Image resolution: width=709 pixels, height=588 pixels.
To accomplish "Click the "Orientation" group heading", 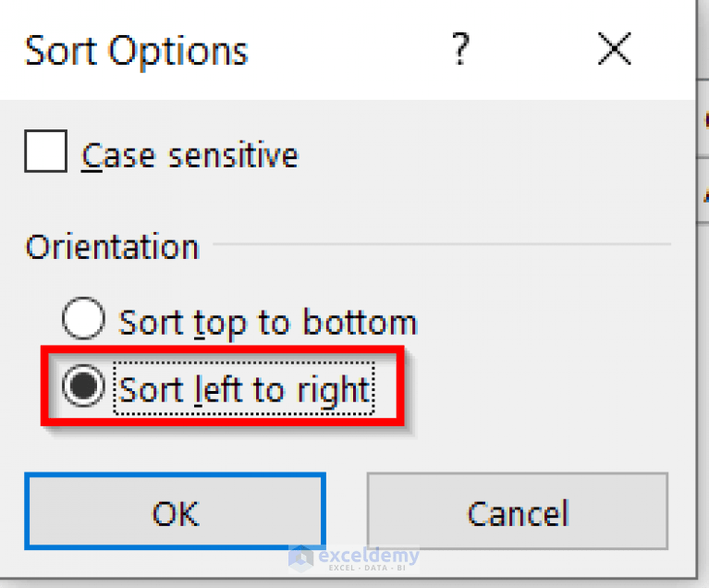I will click(x=112, y=247).
